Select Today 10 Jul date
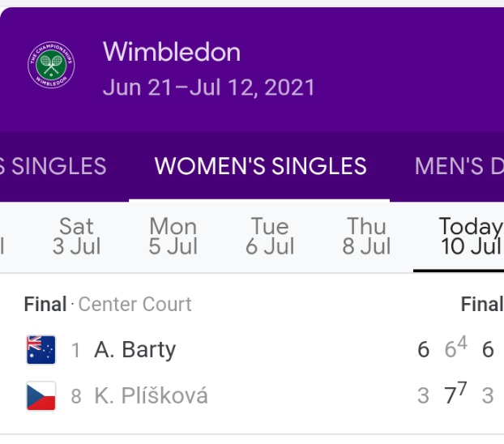Screen dimensions: 504x444 point(469,236)
